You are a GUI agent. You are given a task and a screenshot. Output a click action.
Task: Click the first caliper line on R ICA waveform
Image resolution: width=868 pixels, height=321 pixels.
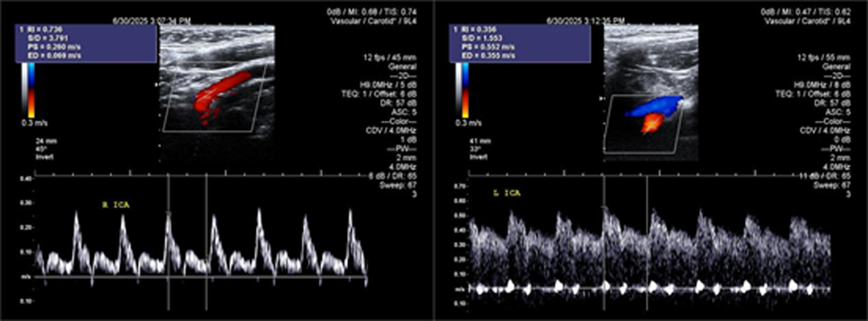point(168,241)
